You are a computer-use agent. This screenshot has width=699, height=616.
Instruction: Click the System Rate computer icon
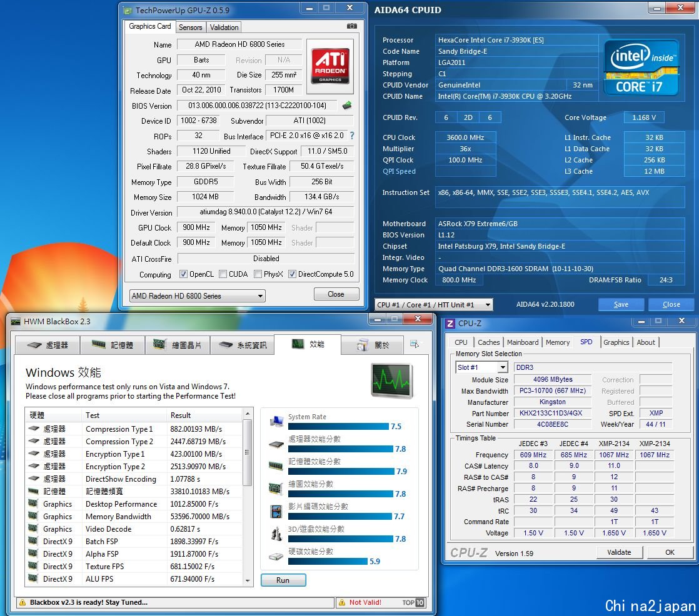[277, 421]
